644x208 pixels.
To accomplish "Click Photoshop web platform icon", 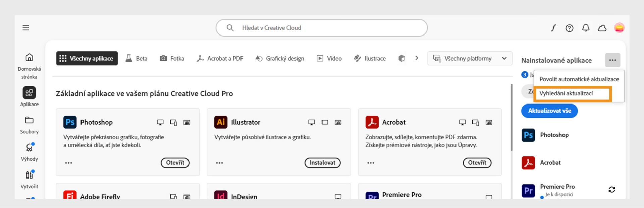I will (x=187, y=122).
